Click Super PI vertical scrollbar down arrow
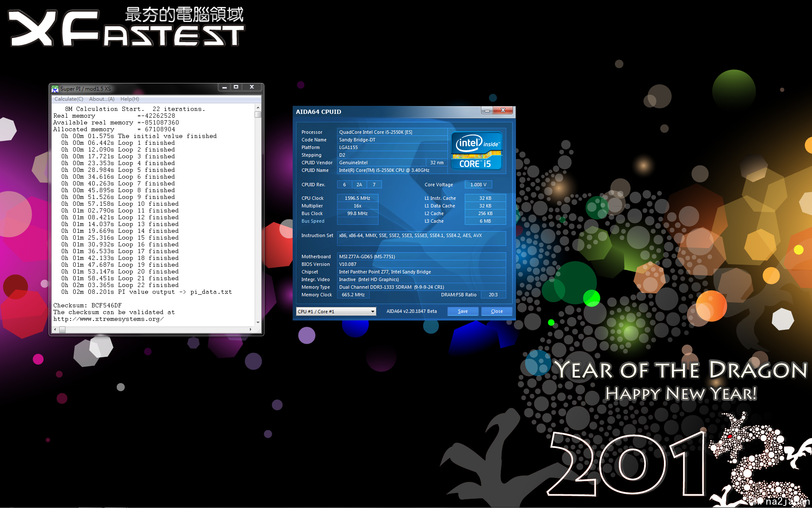 tap(258, 322)
